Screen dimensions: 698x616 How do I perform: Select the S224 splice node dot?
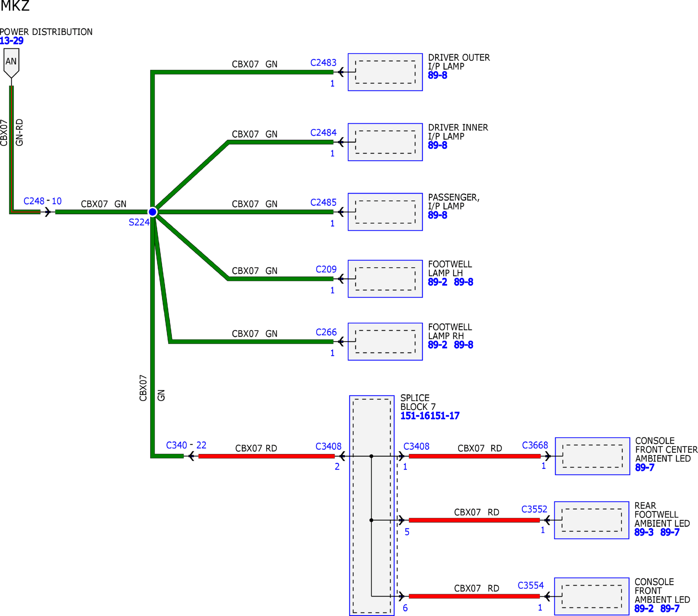(x=153, y=212)
